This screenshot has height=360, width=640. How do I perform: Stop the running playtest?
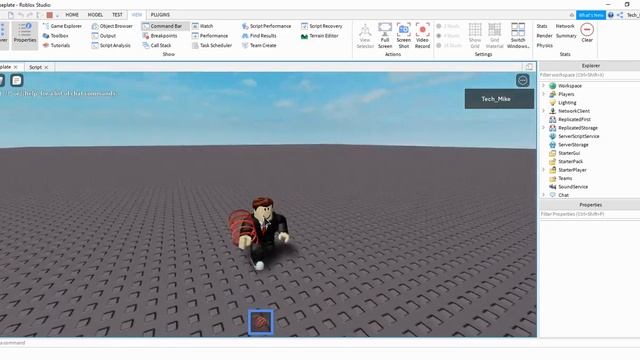tap(49, 15)
